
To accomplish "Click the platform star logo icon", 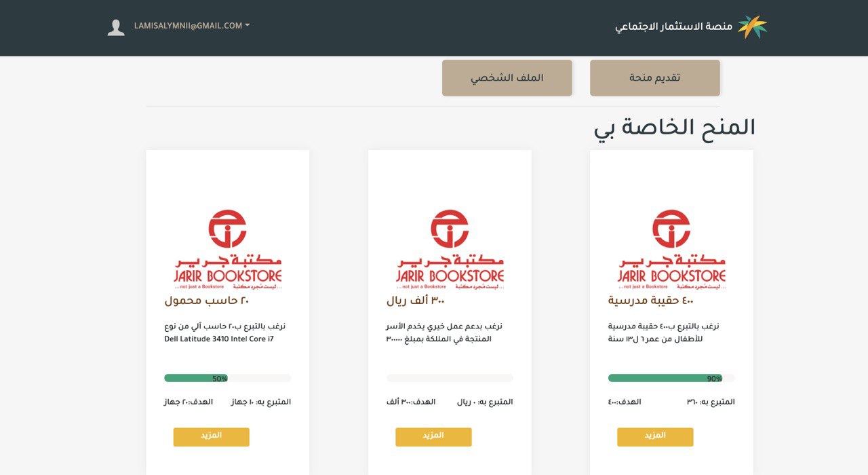I will point(752,27).
